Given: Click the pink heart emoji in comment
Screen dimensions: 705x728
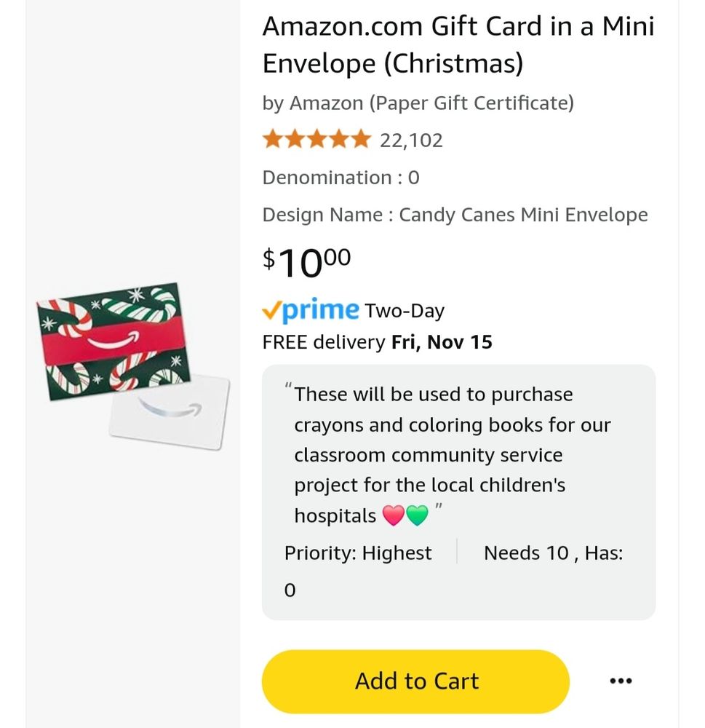Looking at the screenshot, I should 393,515.
